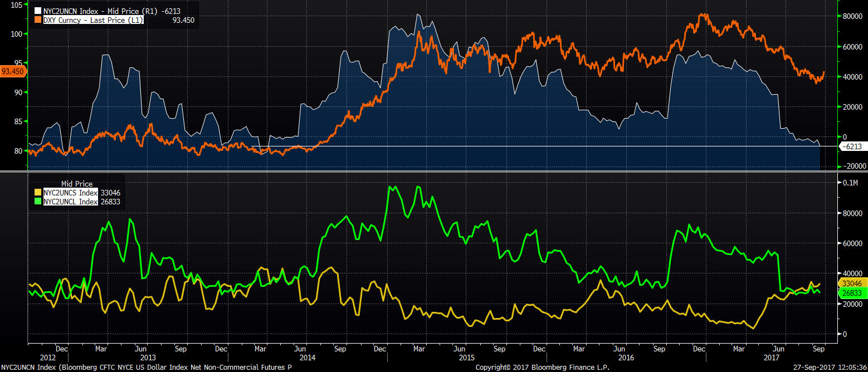
Task: Click the white NYC2UNCN Index legend swatch
Action: pyautogui.click(x=38, y=11)
